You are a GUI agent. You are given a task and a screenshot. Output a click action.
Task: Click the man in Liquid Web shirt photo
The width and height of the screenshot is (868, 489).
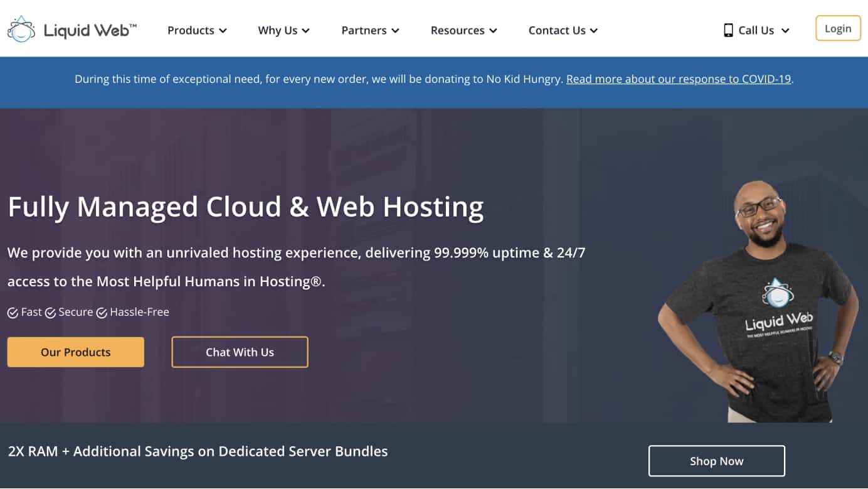(x=759, y=301)
